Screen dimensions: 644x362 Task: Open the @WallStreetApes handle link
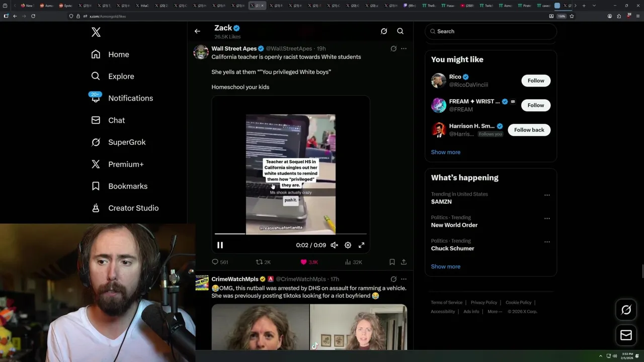click(x=289, y=49)
